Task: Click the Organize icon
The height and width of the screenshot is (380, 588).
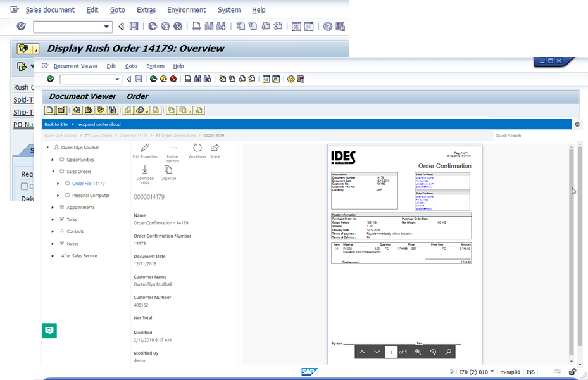Action: [x=168, y=170]
